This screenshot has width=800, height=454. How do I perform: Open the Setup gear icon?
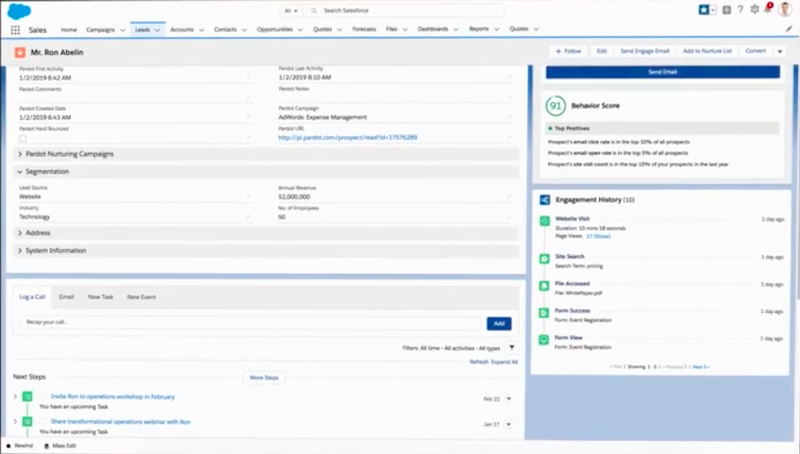(755, 10)
